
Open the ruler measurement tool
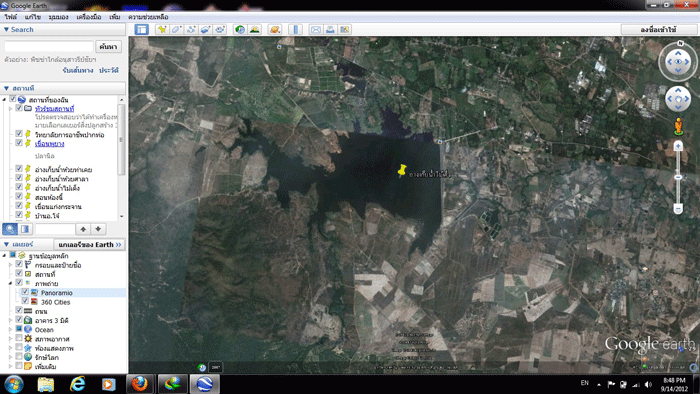pos(295,29)
